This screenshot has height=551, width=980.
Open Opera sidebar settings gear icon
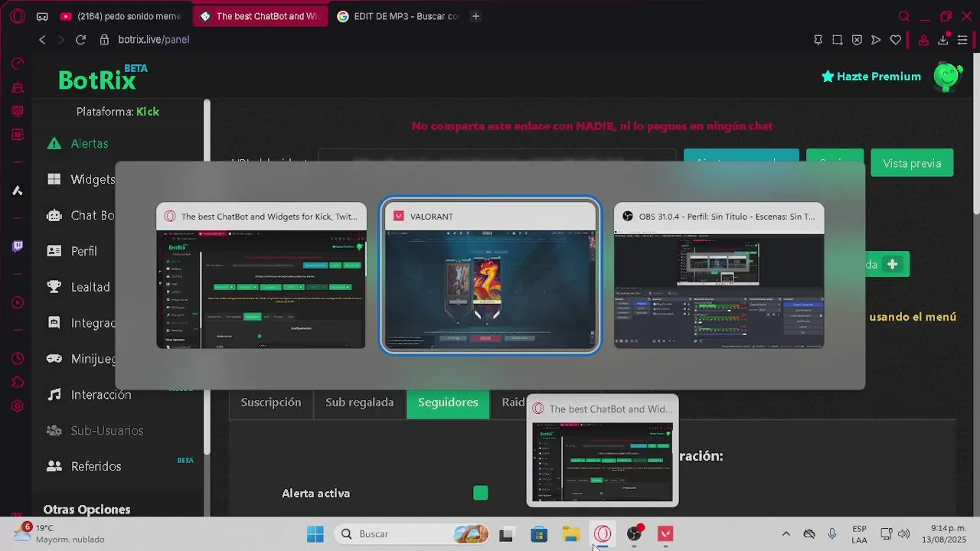coord(17,406)
